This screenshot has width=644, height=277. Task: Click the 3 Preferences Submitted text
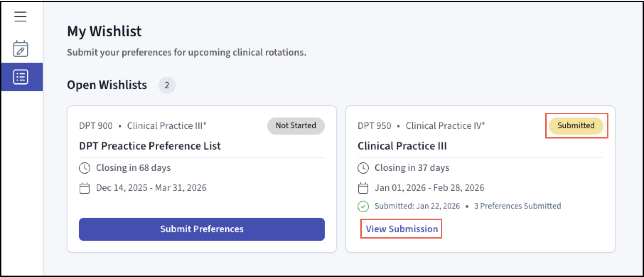(x=517, y=206)
